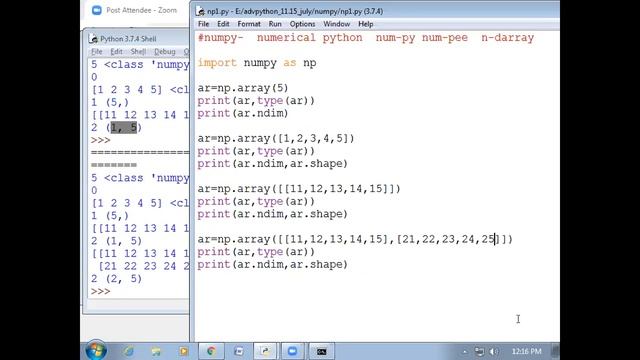
Task: Click the 'ar=np.array([[11,12,13,14,15]])' line
Action: tap(299, 189)
